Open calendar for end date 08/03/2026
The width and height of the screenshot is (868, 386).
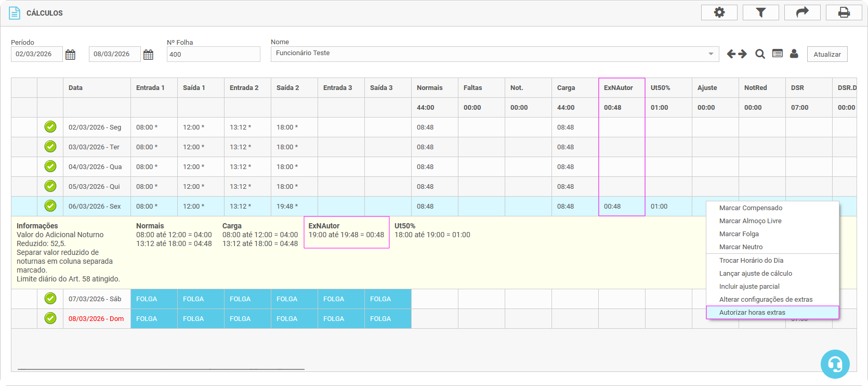[x=148, y=55]
